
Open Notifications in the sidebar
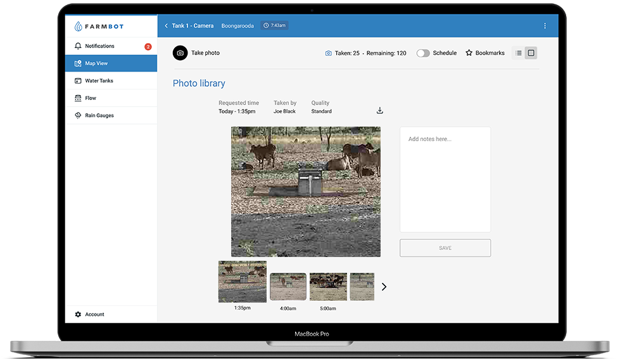[x=99, y=46]
